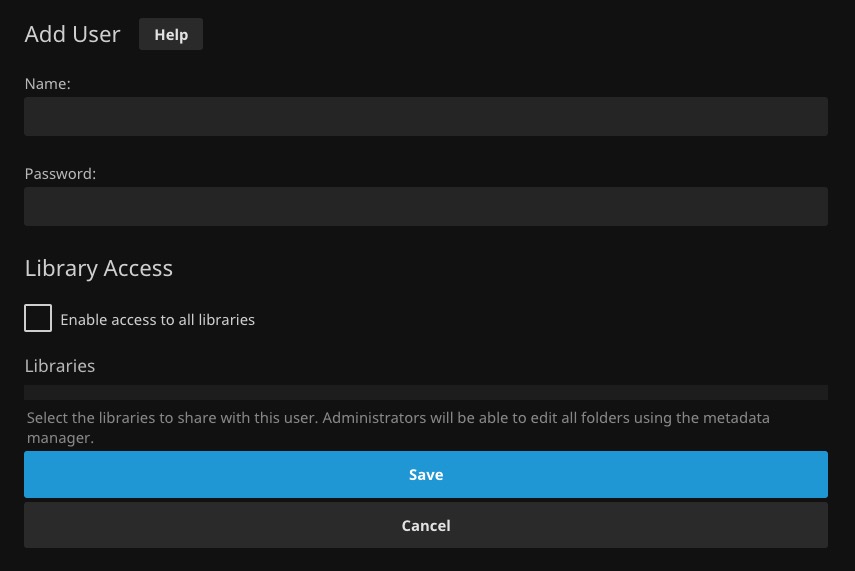Click the "Library Access" heading
The image size is (855, 571).
point(99,268)
